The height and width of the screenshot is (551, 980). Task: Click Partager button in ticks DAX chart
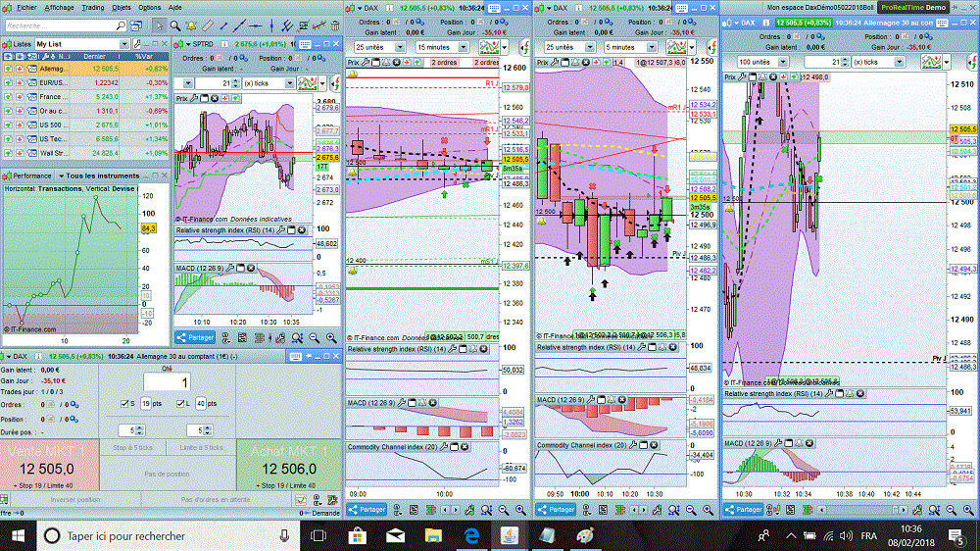point(743,510)
